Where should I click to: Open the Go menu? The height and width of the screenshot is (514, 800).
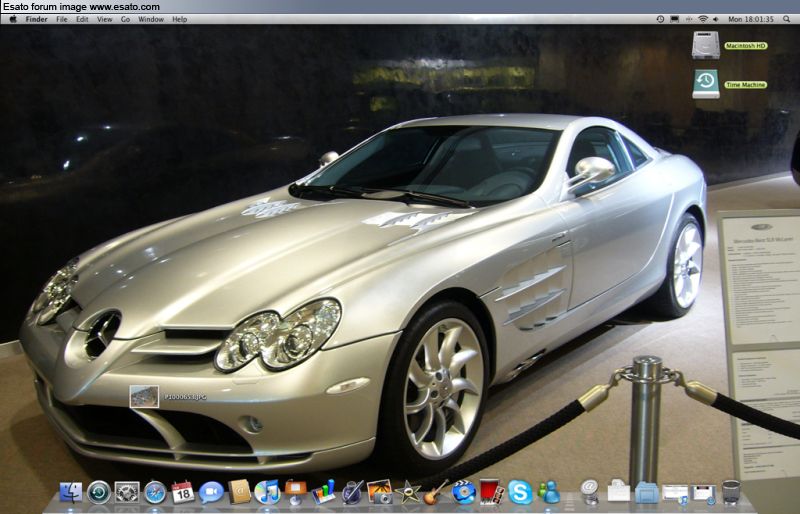point(126,19)
